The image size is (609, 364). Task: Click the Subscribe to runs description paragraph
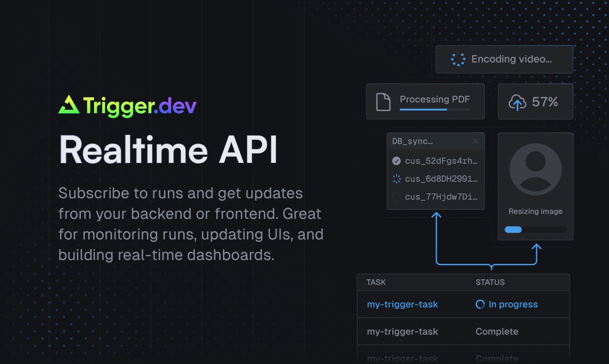pyautogui.click(x=191, y=224)
